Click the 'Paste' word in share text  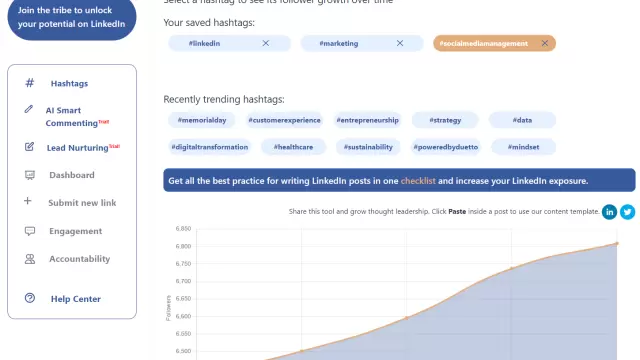coord(457,211)
